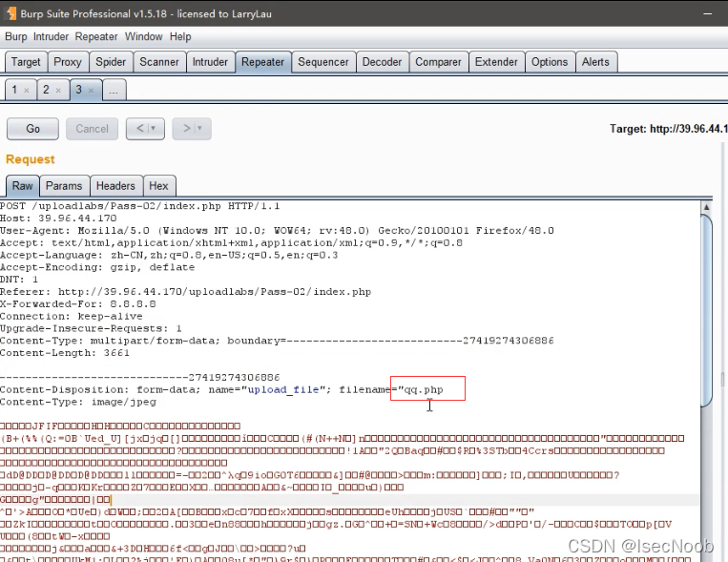
Task: Click the Referer header line
Action: click(185, 292)
